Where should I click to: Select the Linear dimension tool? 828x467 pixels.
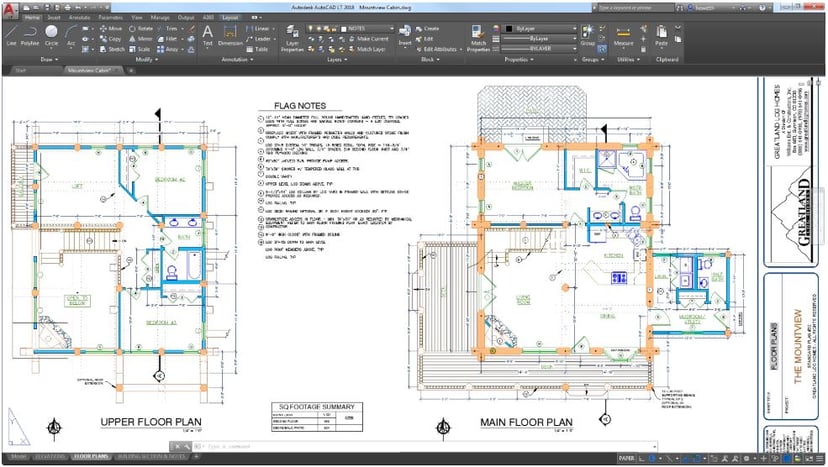pyautogui.click(x=258, y=29)
